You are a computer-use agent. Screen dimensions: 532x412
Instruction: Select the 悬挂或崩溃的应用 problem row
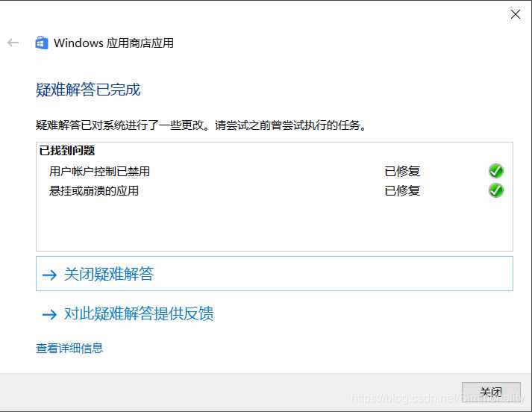pyautogui.click(x=94, y=190)
